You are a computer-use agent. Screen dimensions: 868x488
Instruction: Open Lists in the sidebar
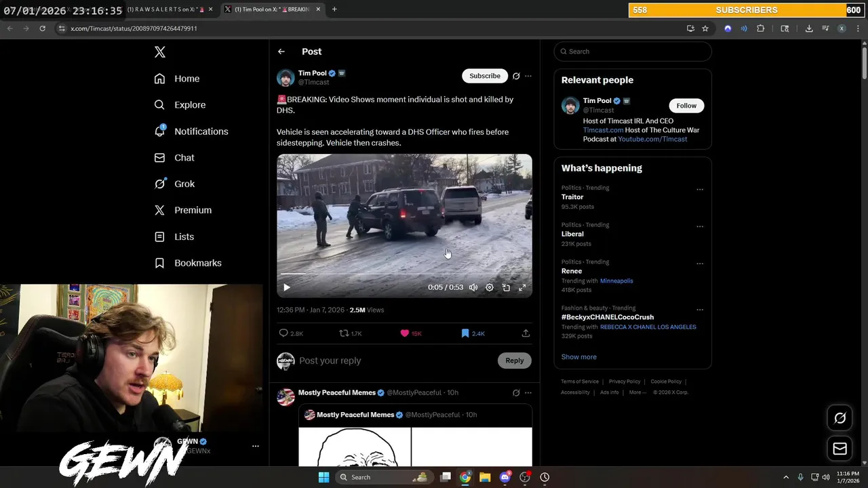174,237
